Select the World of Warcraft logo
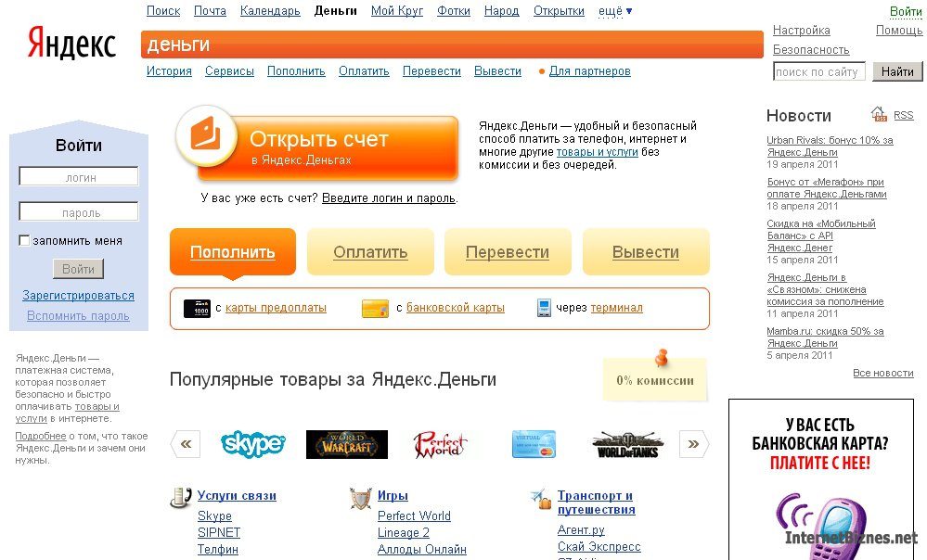 coord(347,444)
